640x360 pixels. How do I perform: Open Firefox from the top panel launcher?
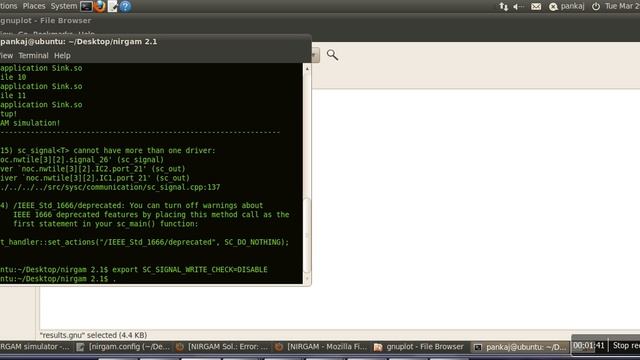(100, 6)
